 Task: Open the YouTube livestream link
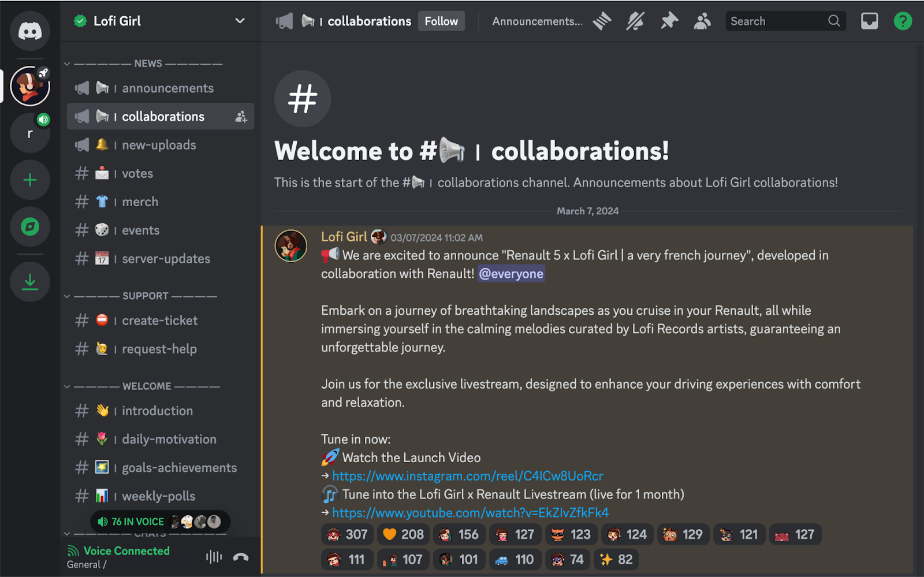click(470, 512)
